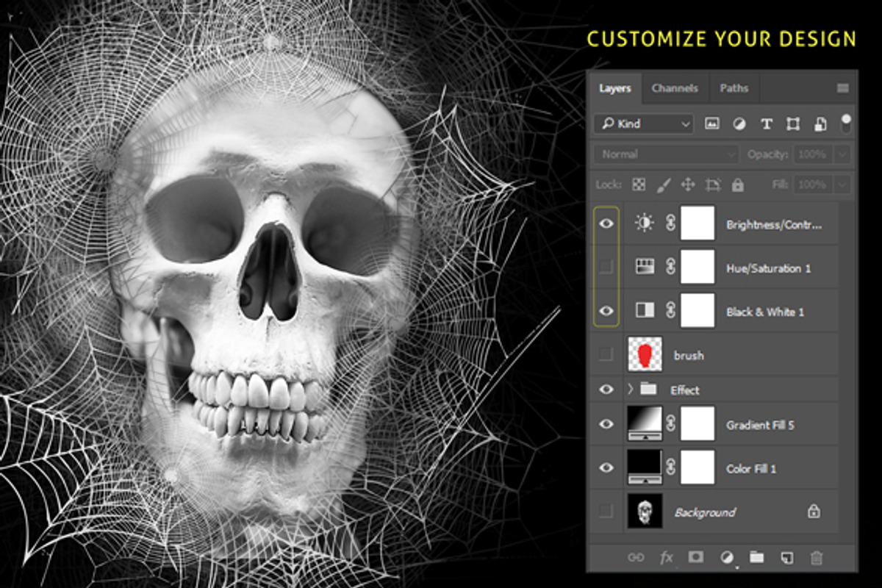The image size is (882, 588).
Task: Show the Background layer
Action: (x=606, y=511)
